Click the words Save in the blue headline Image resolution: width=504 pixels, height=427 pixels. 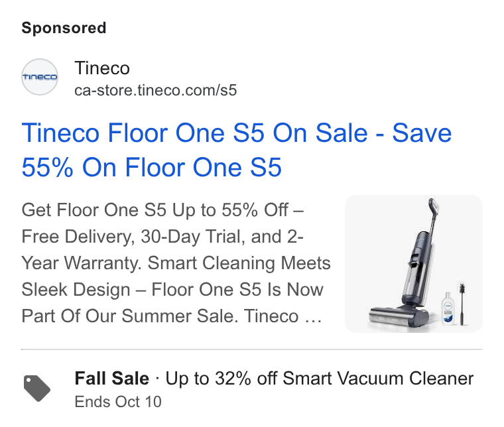pyautogui.click(x=422, y=133)
